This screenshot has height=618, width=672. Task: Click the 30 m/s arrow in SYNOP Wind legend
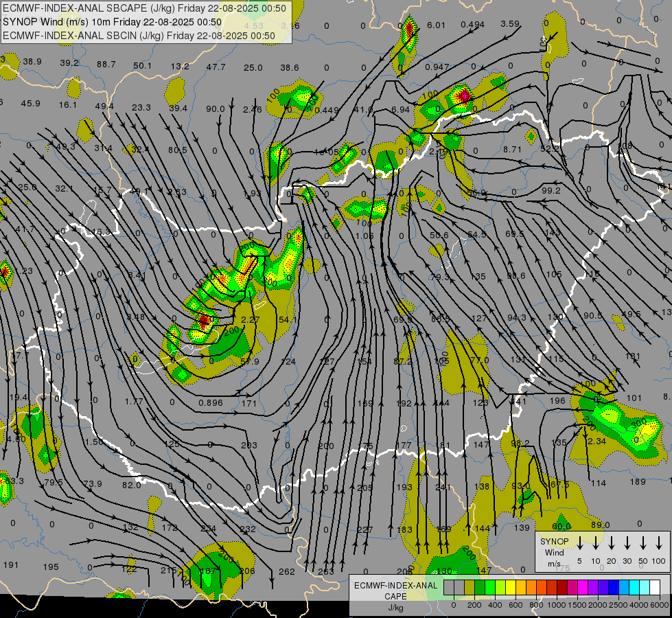627,543
